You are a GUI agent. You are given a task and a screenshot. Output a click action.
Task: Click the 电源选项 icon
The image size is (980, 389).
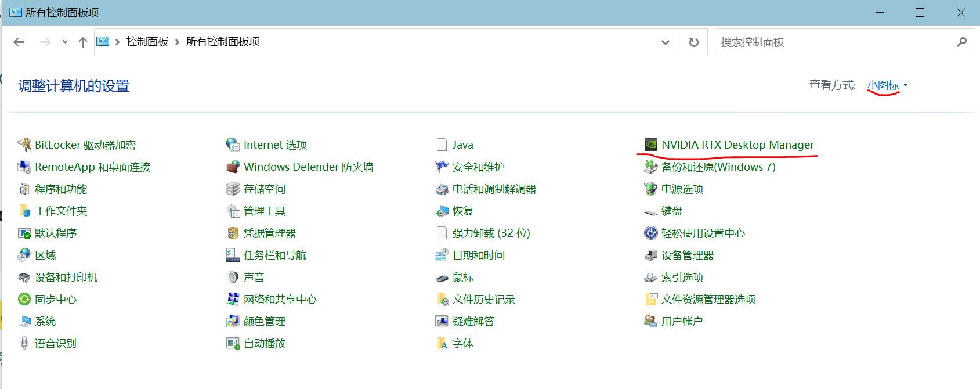(x=651, y=189)
